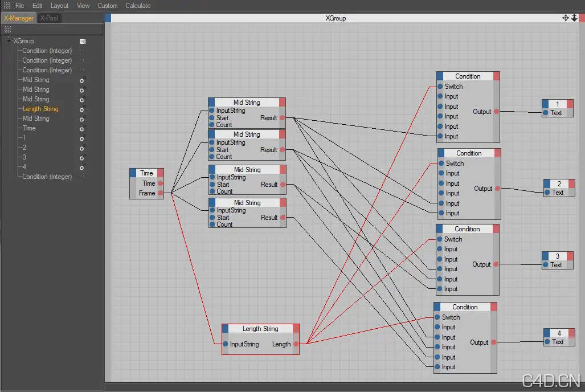Collapse the XGroup tree in X-Manager

(x=9, y=40)
